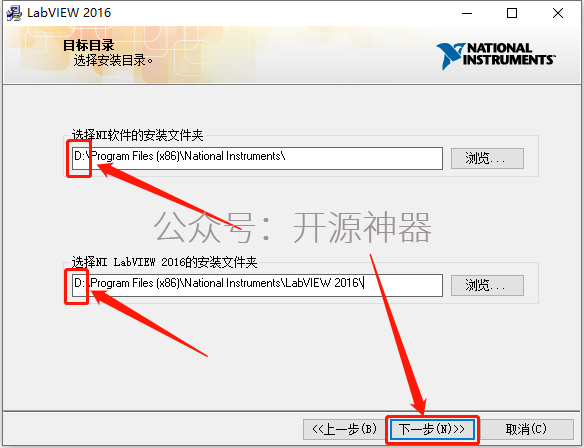Click the LabVIEW 2016 install folder path field
The width and height of the screenshot is (584, 448).
(257, 285)
